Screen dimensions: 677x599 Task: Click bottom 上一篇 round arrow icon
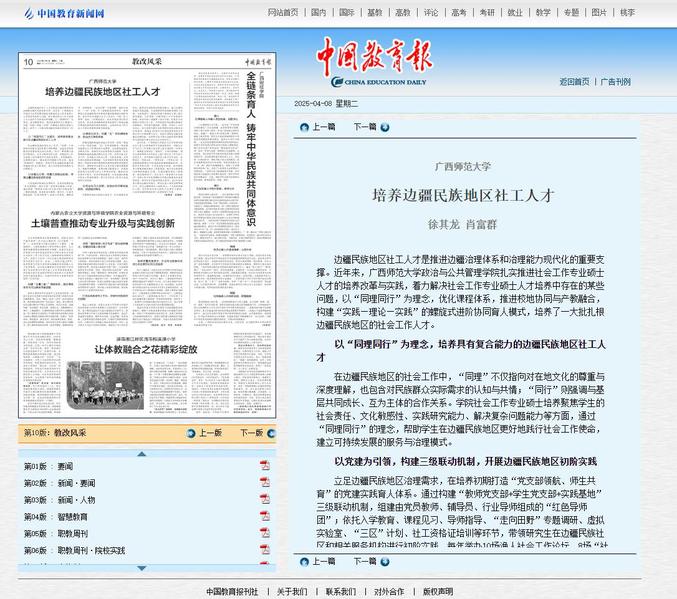(304, 561)
